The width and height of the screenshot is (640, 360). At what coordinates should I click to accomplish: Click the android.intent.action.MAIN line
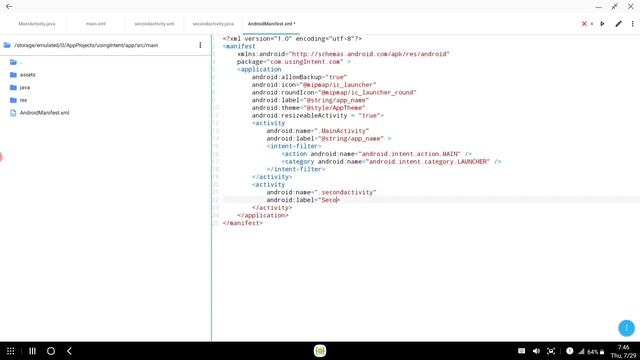376,154
